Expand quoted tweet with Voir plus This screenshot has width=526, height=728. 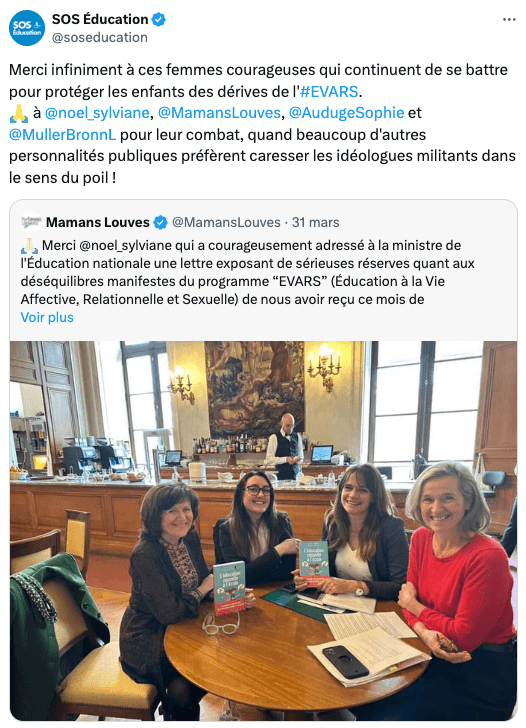47,317
